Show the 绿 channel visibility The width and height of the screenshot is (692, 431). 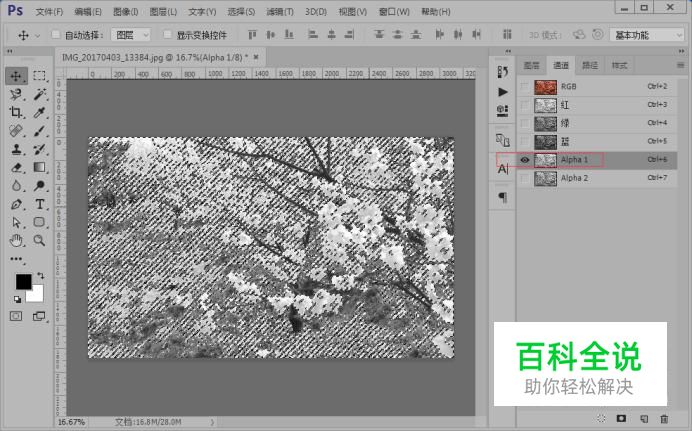pos(524,123)
